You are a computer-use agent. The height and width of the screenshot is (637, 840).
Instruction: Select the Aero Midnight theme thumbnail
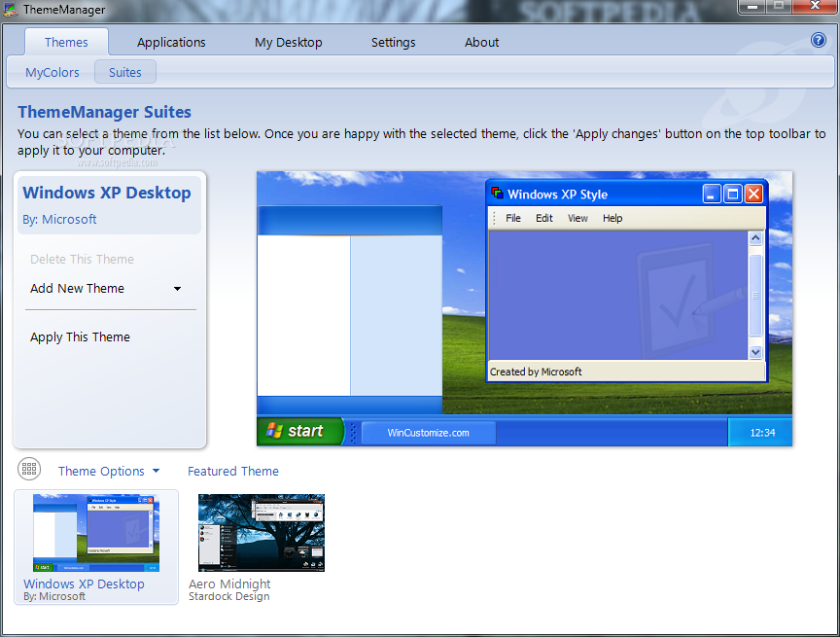[x=262, y=533]
